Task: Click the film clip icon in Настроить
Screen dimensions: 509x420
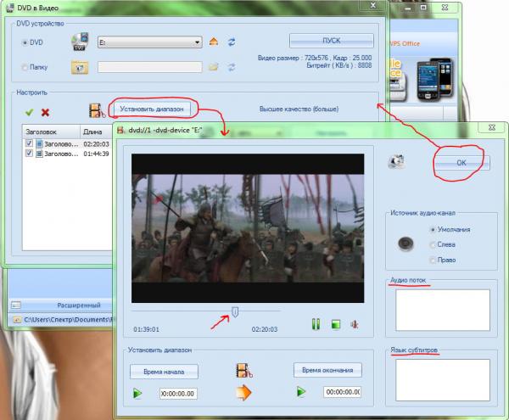Action: point(97,110)
